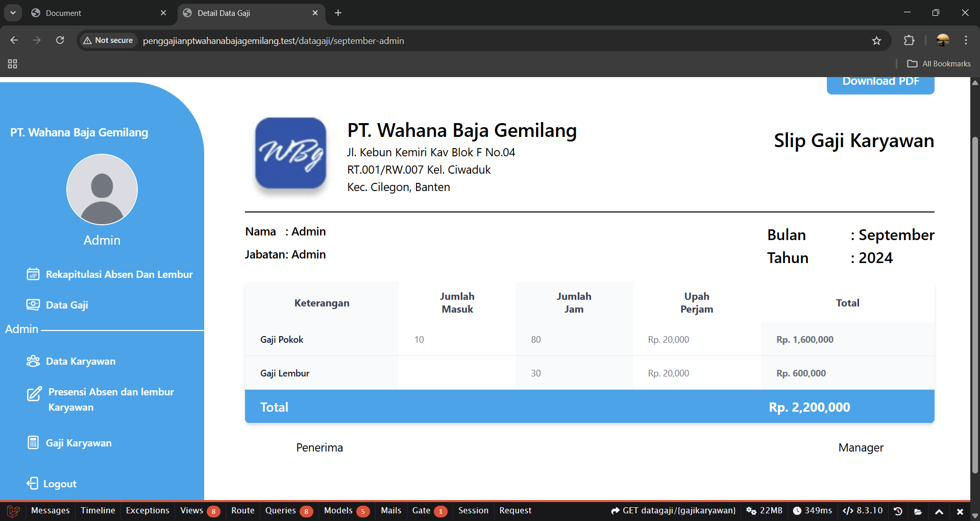The width and height of the screenshot is (980, 521).
Task: Open the Chrome profile avatar
Action: (943, 40)
